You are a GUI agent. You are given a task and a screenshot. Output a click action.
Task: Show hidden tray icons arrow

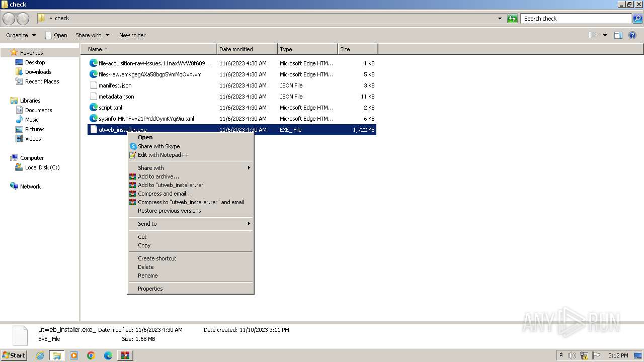click(561, 355)
